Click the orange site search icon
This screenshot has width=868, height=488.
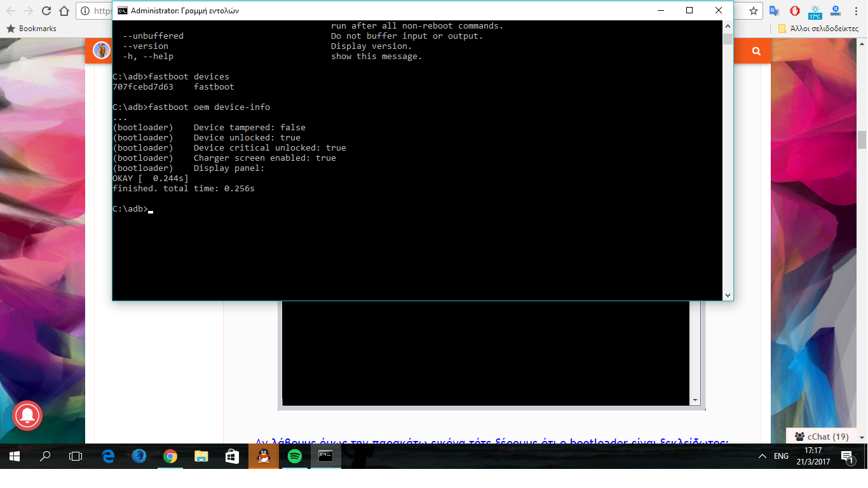756,51
